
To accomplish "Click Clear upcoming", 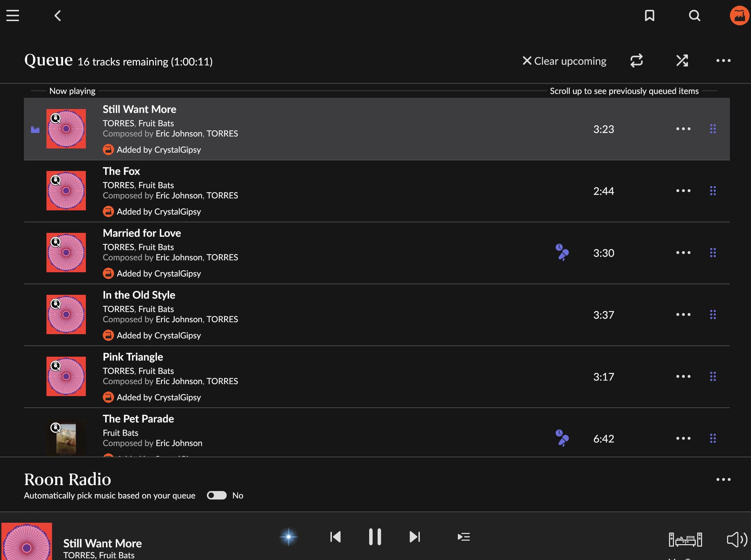I will click(x=564, y=61).
